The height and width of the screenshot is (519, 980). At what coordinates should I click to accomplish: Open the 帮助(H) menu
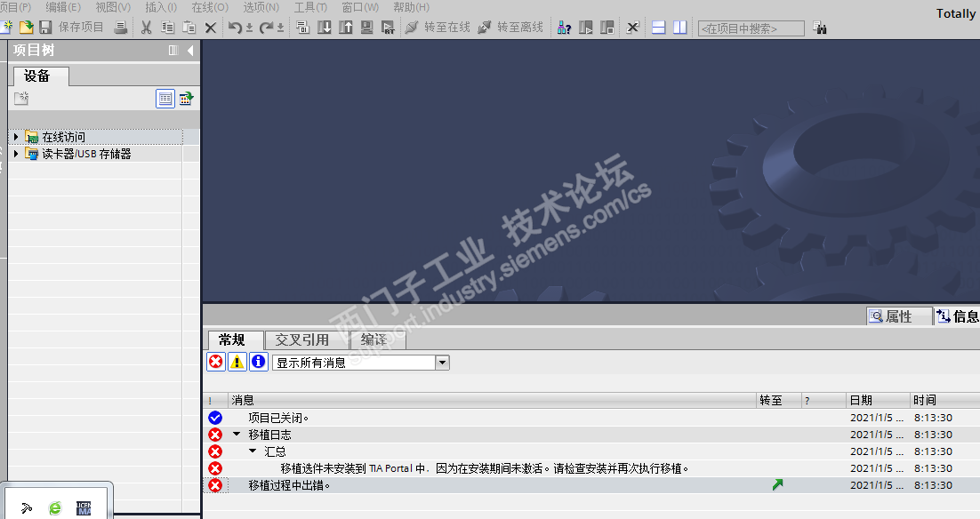pos(411,7)
